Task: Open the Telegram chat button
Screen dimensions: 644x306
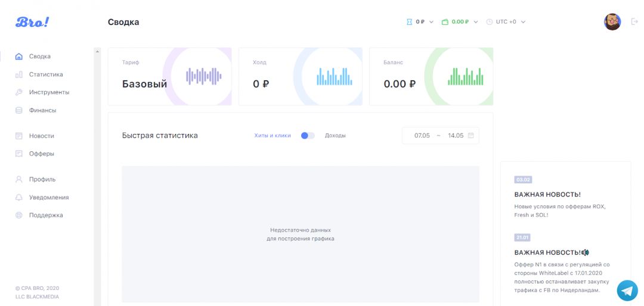Action: (627, 291)
